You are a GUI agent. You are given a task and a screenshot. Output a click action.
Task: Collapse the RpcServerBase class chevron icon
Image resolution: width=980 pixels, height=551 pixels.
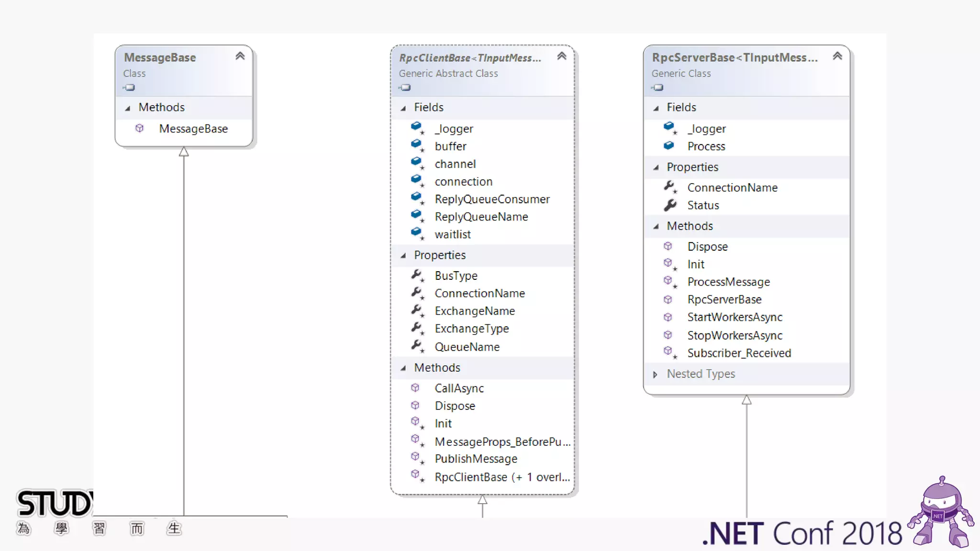pyautogui.click(x=837, y=56)
